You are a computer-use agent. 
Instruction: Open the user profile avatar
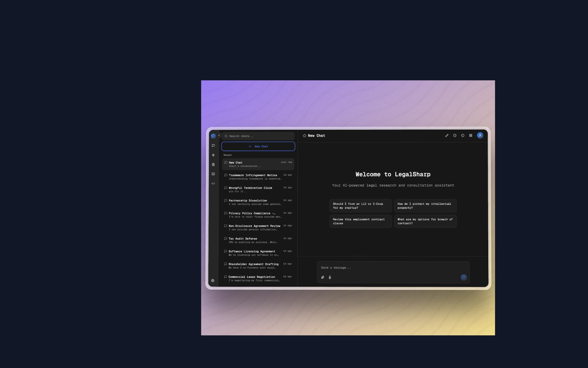coord(480,135)
